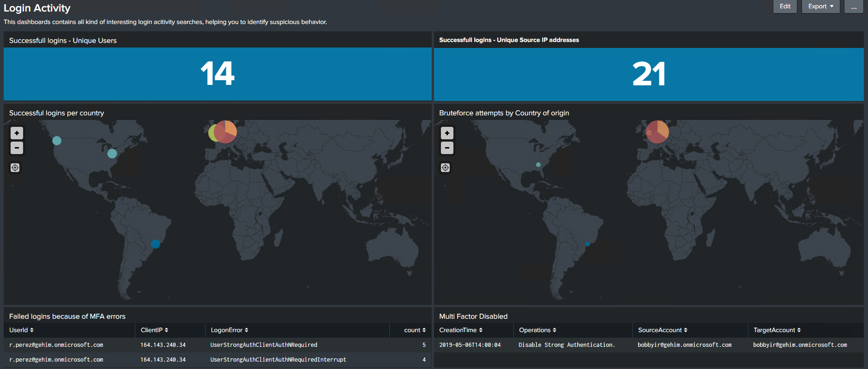Screen dimensions: 868x369
Task: Click r.perez row with UserStrongAuthClientAuthNRequired error
Action: (217, 345)
